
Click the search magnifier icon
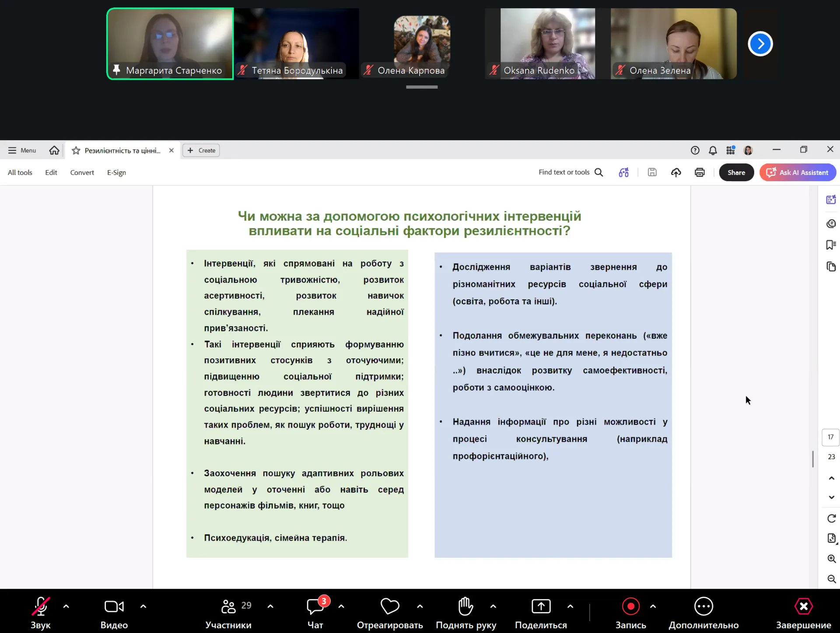pyautogui.click(x=599, y=172)
